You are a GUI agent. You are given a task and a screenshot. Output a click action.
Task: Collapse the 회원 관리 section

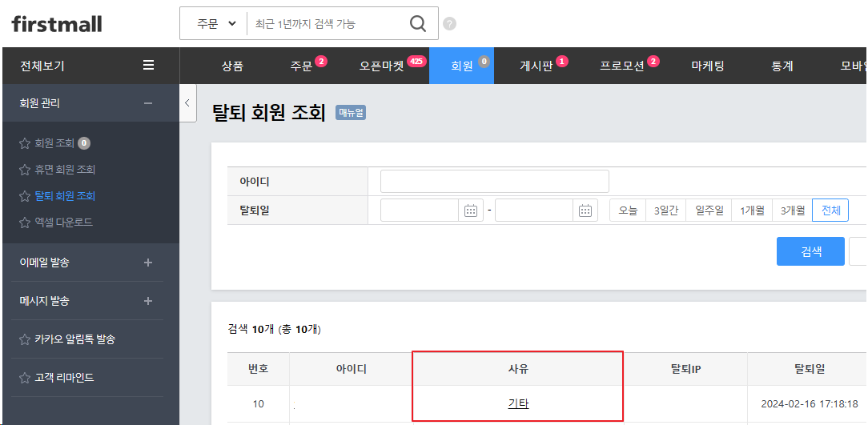click(x=147, y=103)
